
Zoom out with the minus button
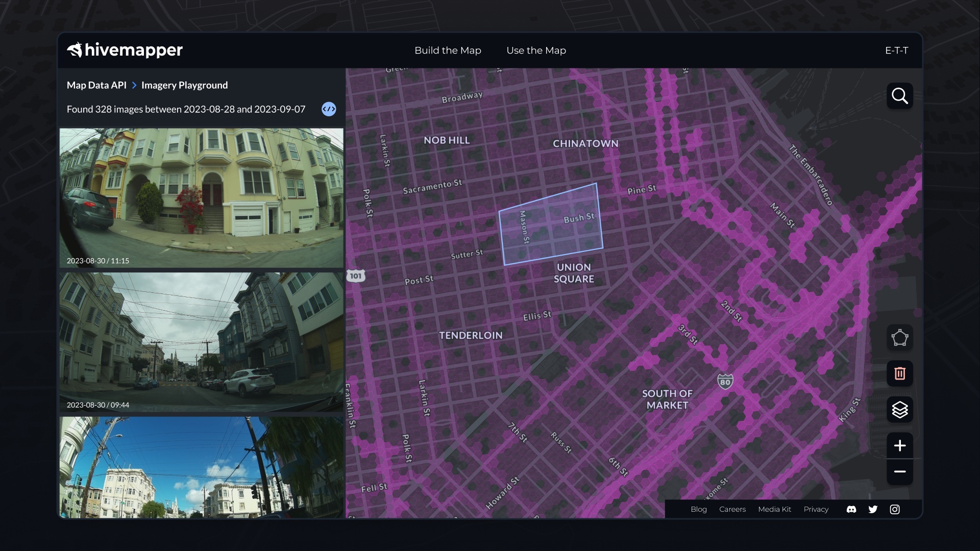[x=899, y=472]
